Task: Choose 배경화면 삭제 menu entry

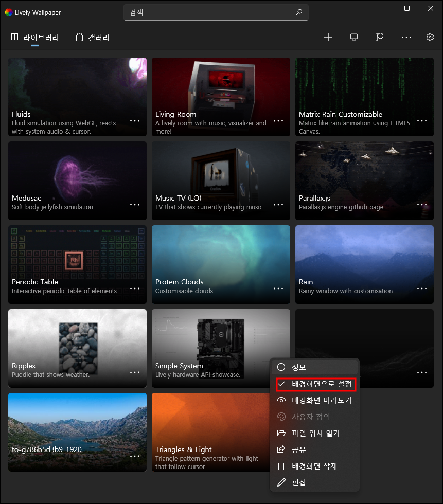Action: (314, 466)
